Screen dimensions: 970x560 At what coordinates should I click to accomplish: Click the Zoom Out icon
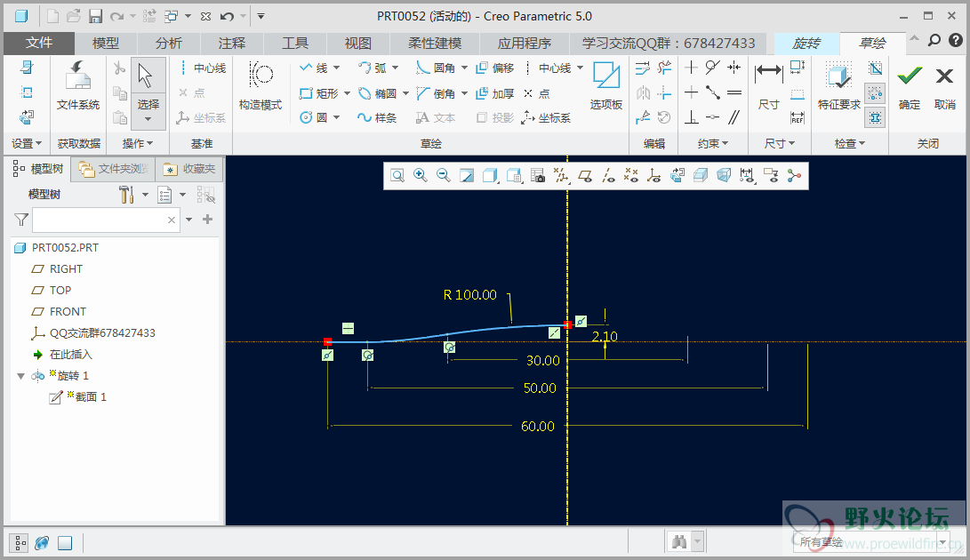click(x=443, y=176)
